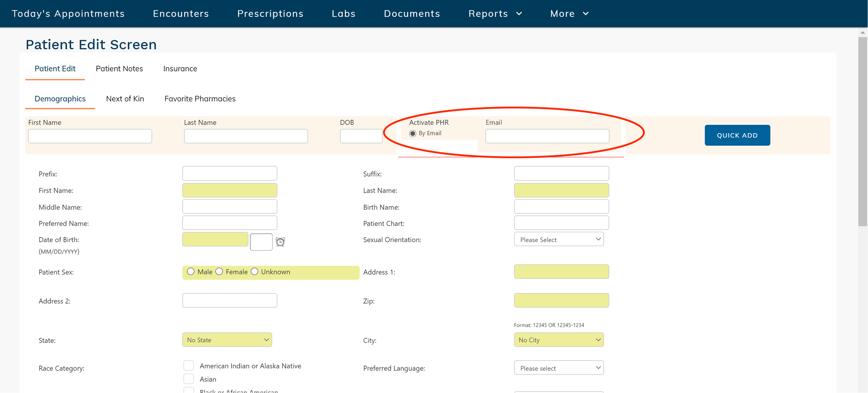
Task: Open the Sexual Orientation dropdown
Action: [559, 240]
